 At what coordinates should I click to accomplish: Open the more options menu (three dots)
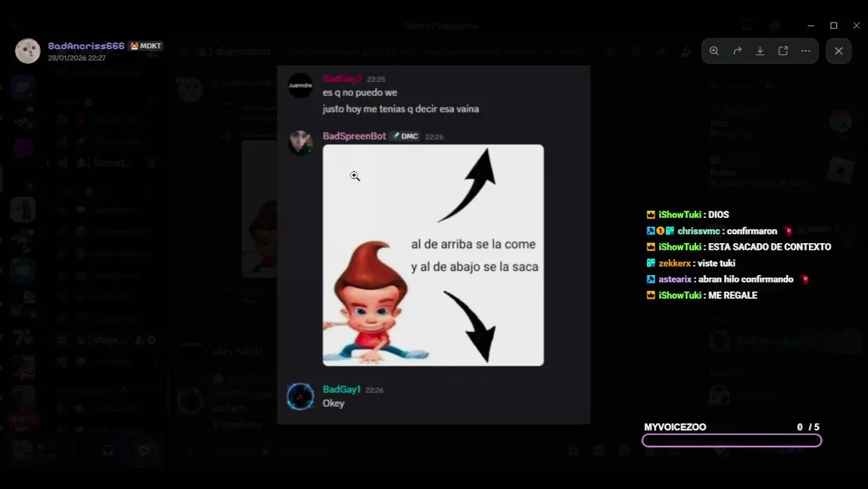[x=806, y=51]
